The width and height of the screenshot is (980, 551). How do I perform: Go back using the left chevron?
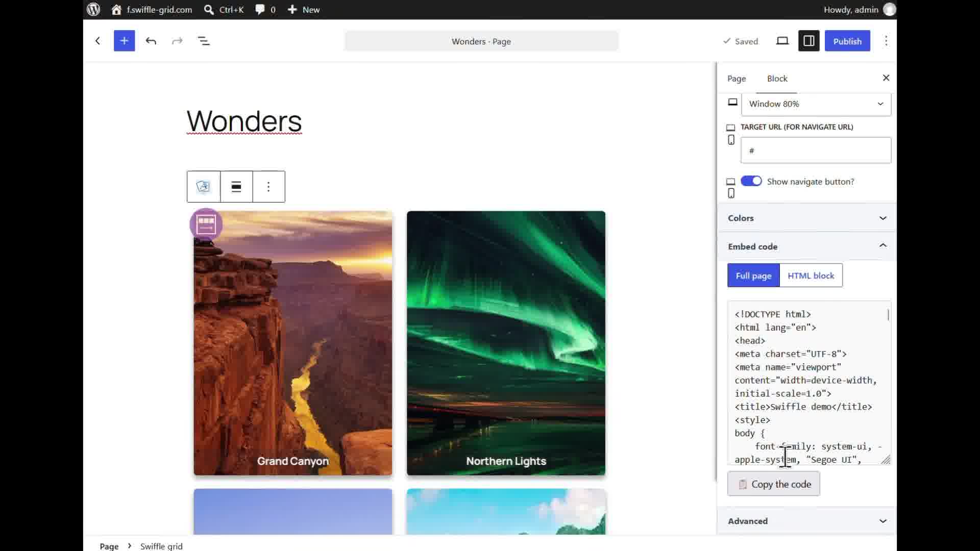point(97,41)
